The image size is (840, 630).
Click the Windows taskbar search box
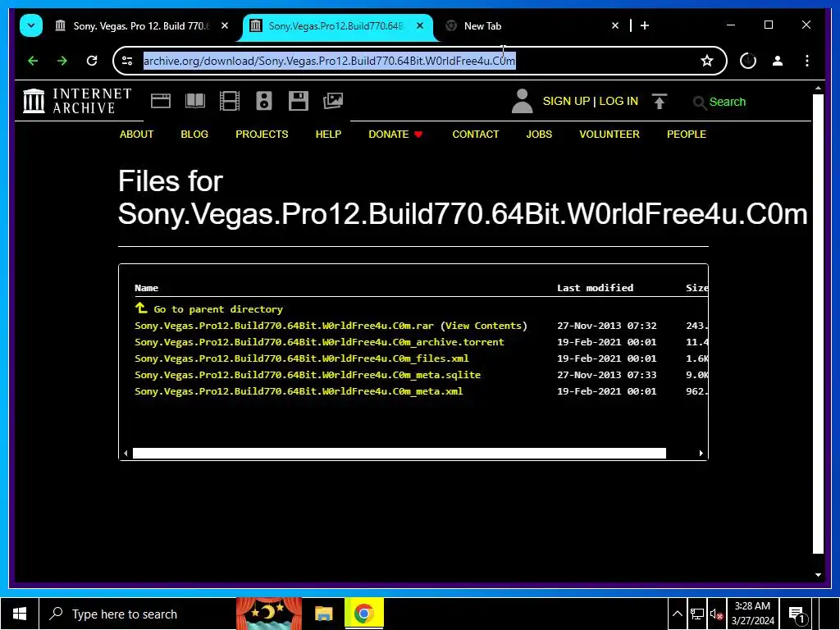coord(137,614)
